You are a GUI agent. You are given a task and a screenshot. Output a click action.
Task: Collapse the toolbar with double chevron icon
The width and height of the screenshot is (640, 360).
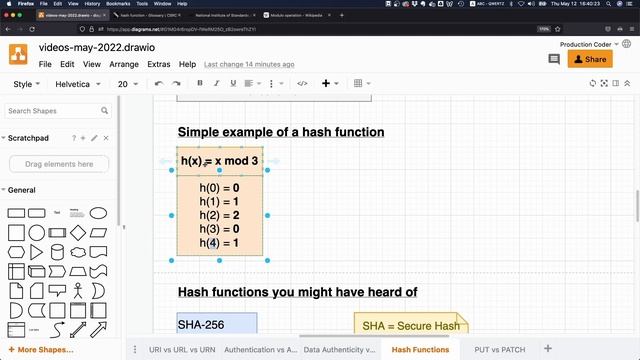tap(627, 83)
